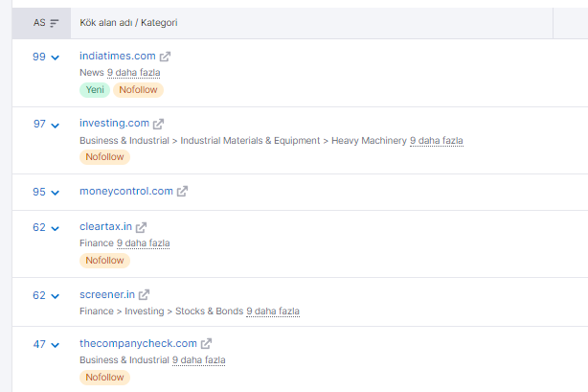Expand the indiatimes.com row chevron
588x392 pixels.
point(56,58)
